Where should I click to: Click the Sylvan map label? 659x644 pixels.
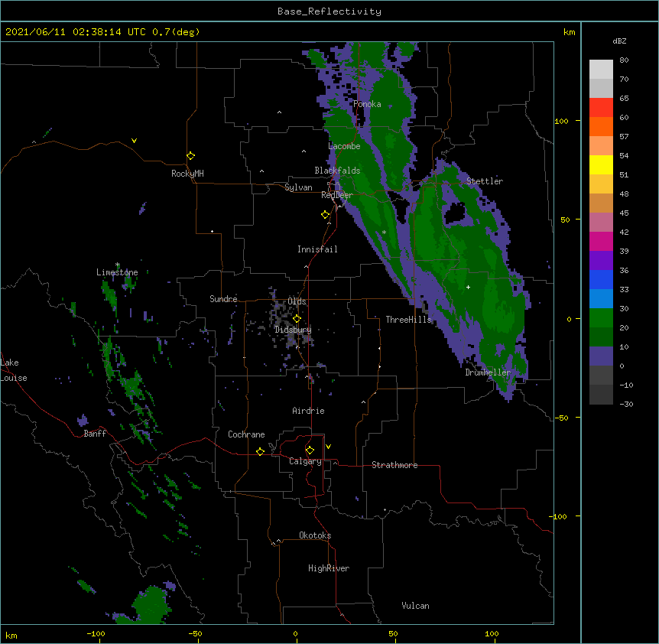coord(298,187)
